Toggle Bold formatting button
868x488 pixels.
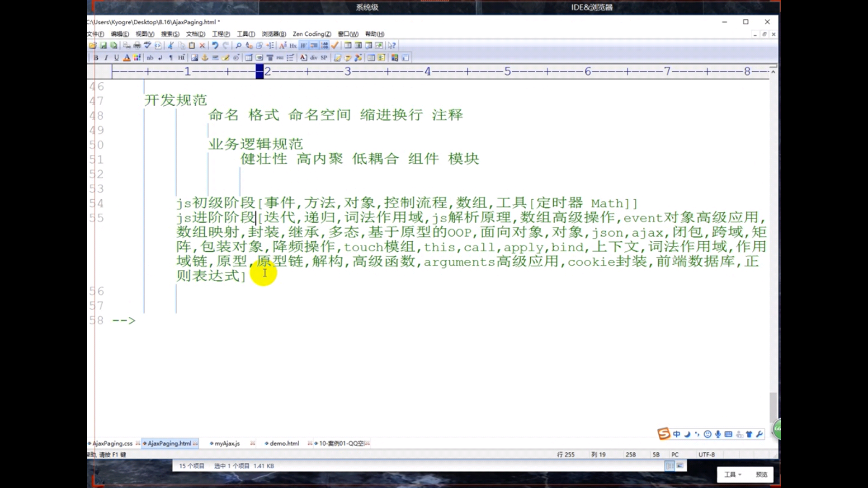pos(96,58)
